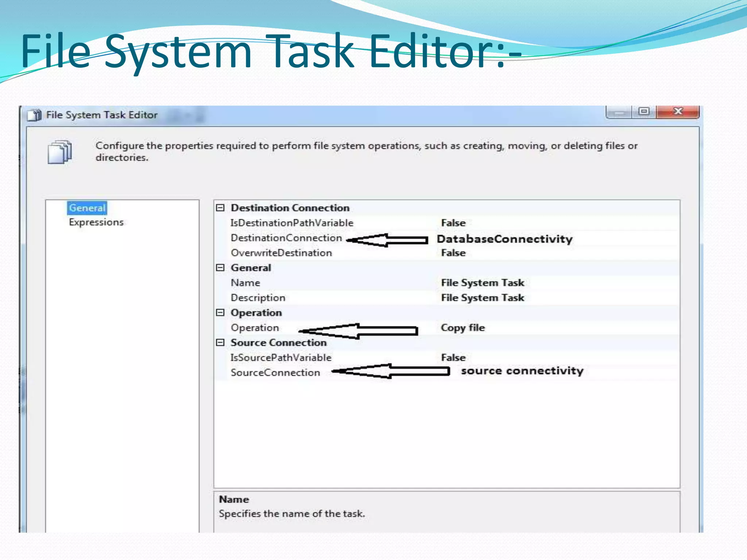This screenshot has height=560, width=747.
Task: Toggle IsDestinationPathVariable False value
Action: coord(453,223)
